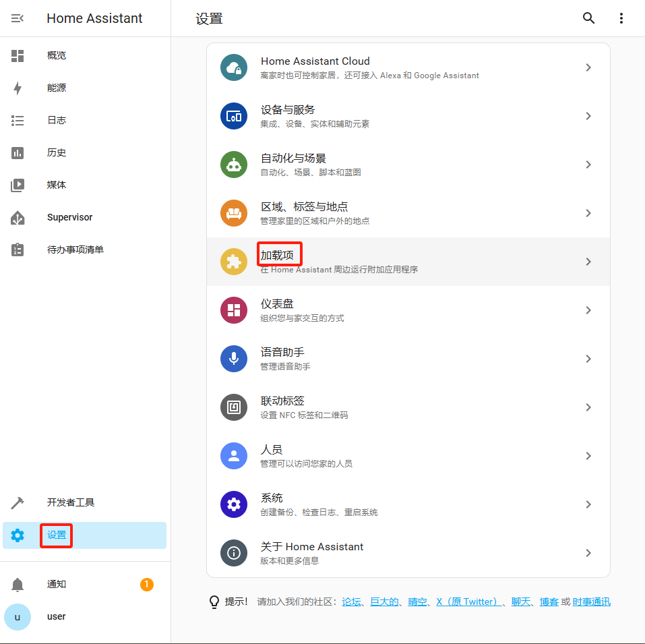Click the user avatar circle

(18, 617)
